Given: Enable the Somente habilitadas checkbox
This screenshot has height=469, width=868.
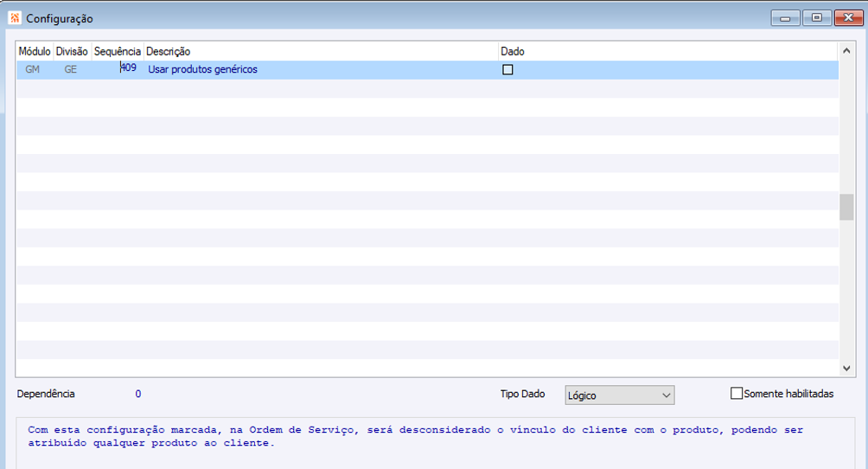Looking at the screenshot, I should coord(737,394).
